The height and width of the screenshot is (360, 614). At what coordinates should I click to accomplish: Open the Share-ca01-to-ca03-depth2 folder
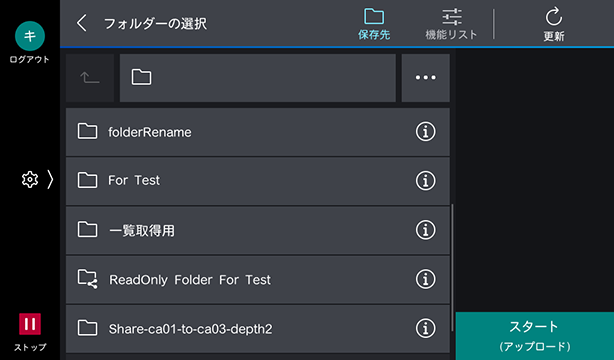point(258,329)
